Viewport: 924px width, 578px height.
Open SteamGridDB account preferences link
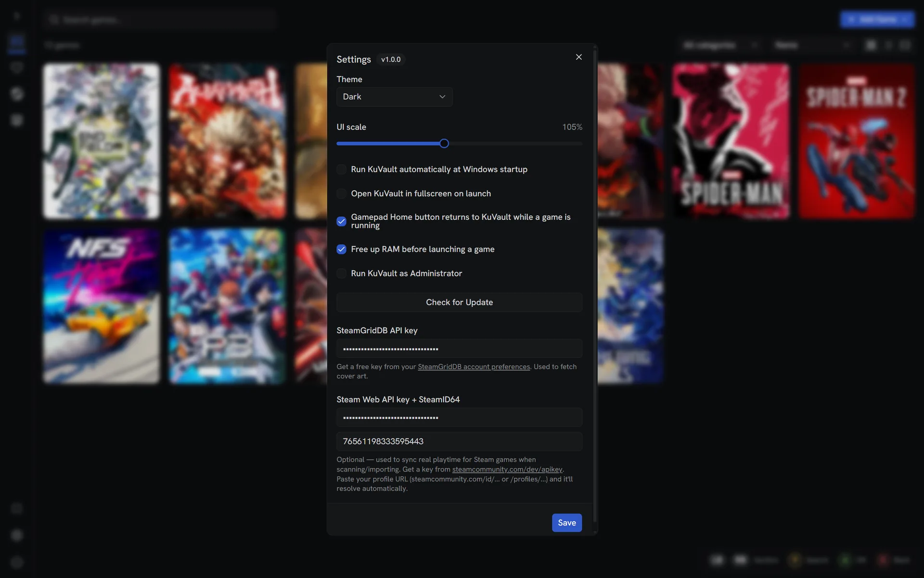pos(474,367)
